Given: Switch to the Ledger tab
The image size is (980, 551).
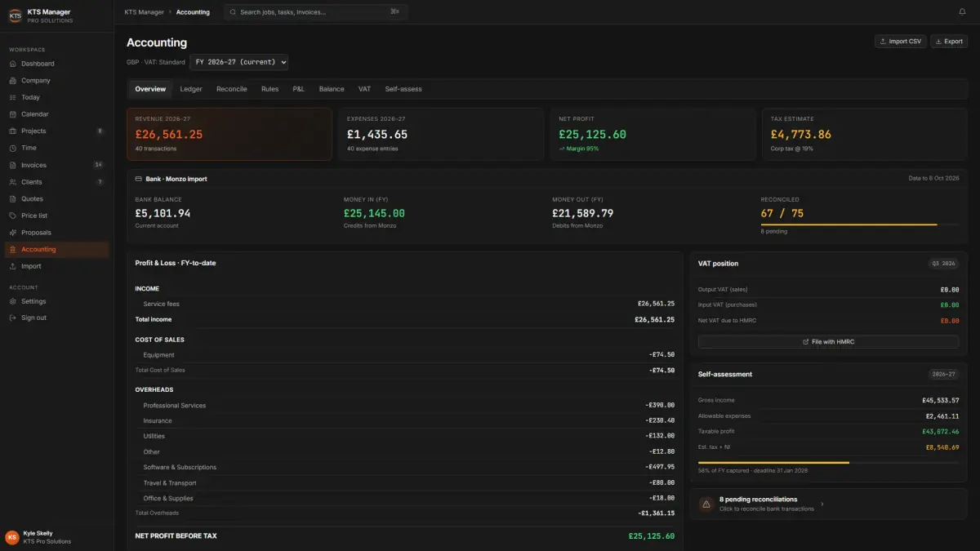Looking at the screenshot, I should point(191,89).
